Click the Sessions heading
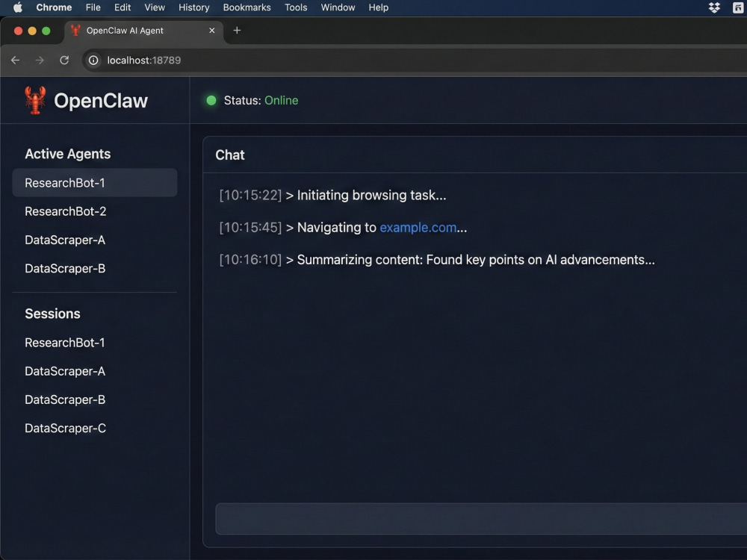747x560 pixels. tap(52, 314)
